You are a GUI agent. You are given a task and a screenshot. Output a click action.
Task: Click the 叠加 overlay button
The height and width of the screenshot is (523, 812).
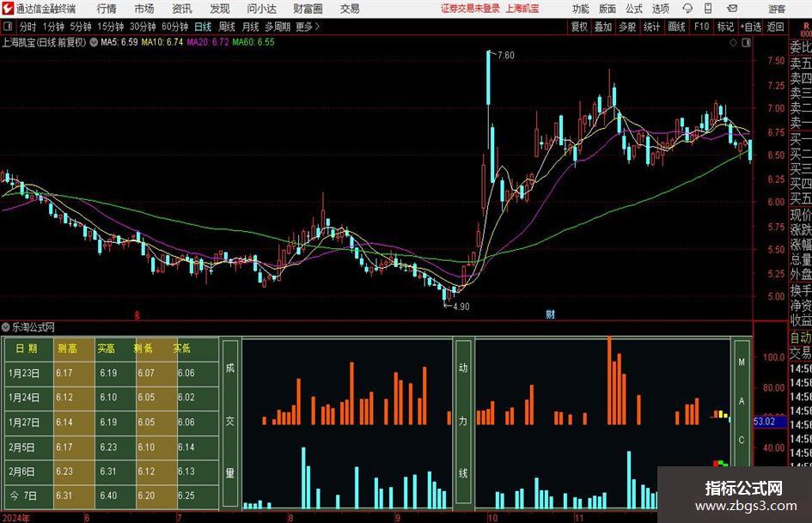pyautogui.click(x=603, y=27)
